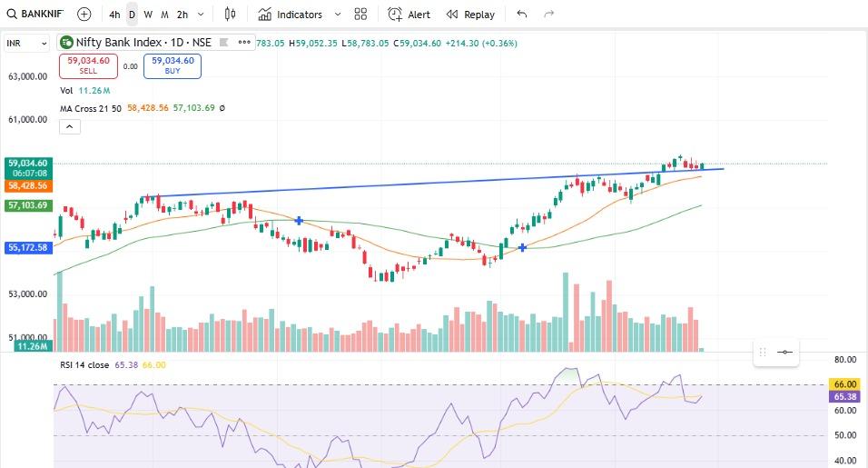Image resolution: width=868 pixels, height=468 pixels.
Task: Start bar Replay mode
Action: 470,15
